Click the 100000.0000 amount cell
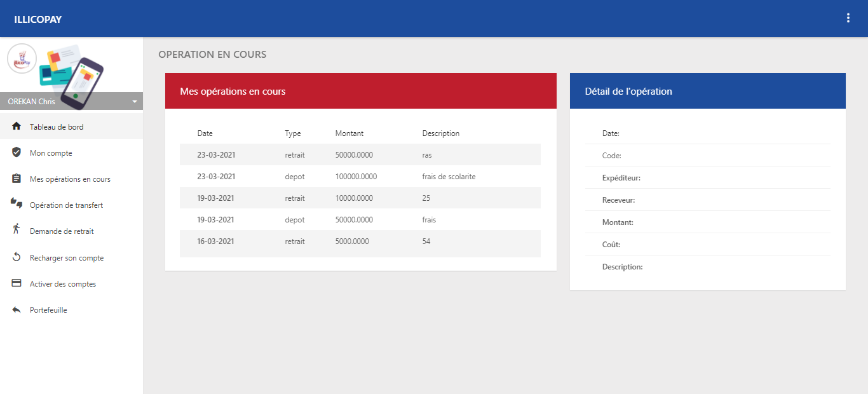 coord(356,176)
